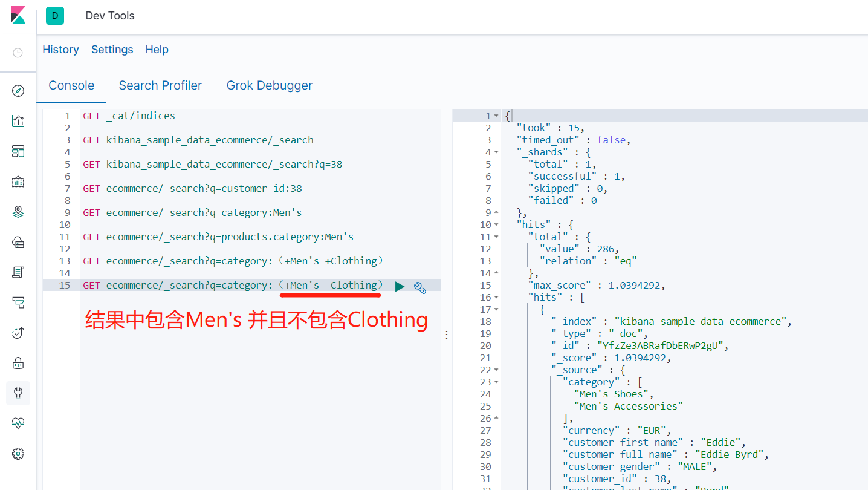
Task: Open Maps from the sidebar
Action: tap(18, 212)
